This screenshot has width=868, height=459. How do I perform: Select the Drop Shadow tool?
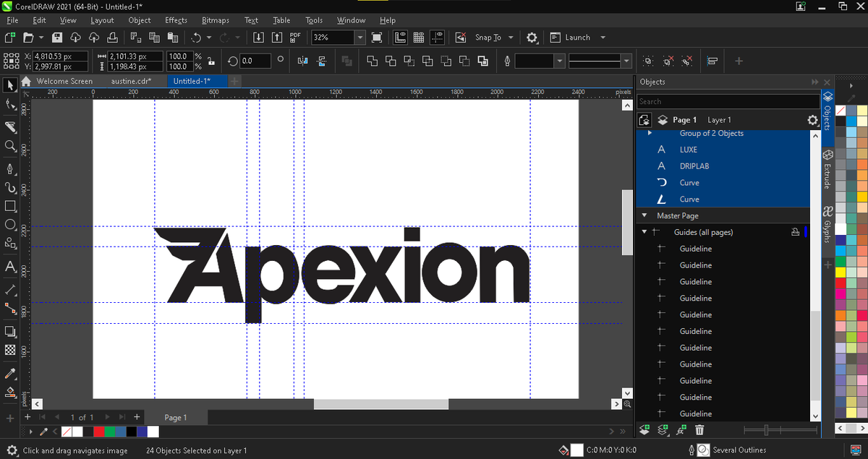10,332
